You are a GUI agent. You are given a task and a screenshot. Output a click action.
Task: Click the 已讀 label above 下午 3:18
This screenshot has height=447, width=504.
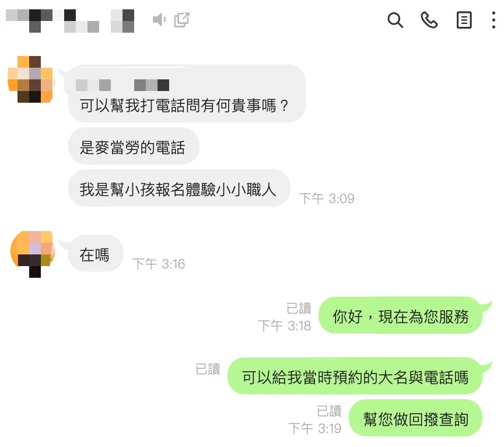click(x=299, y=308)
